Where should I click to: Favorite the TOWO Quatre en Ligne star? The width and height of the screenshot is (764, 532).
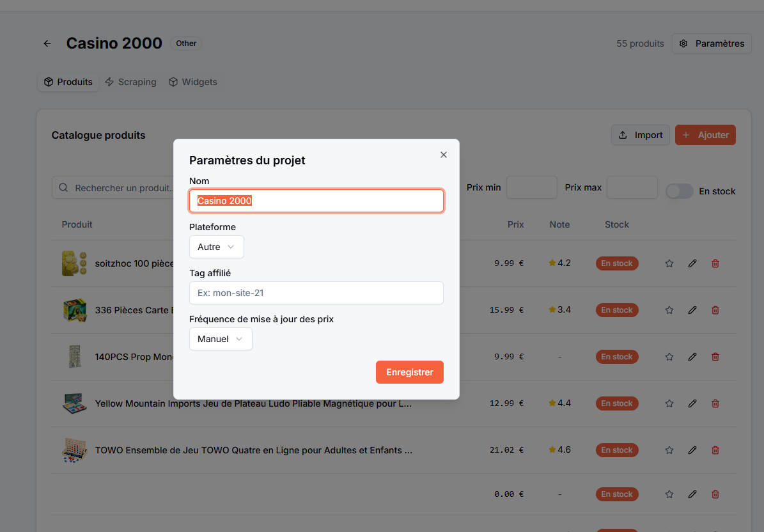(x=669, y=451)
